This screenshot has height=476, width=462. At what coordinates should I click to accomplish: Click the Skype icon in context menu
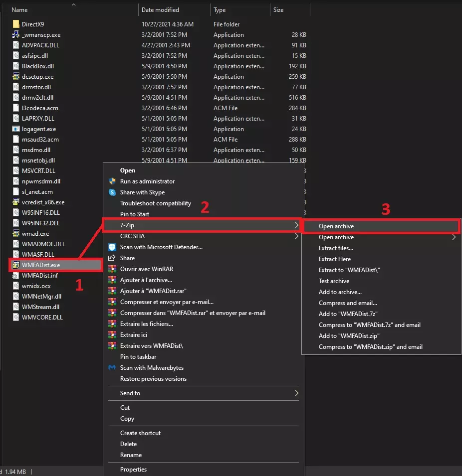coord(112,192)
